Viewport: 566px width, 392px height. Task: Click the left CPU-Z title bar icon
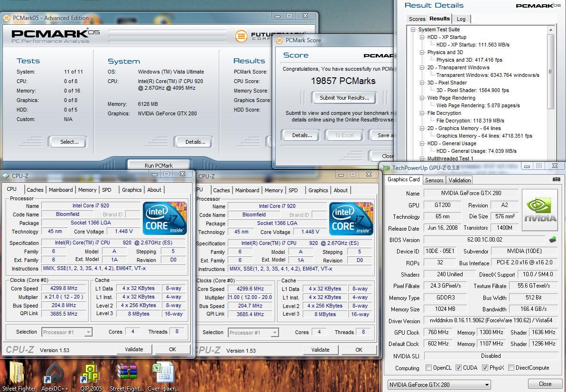[6, 176]
